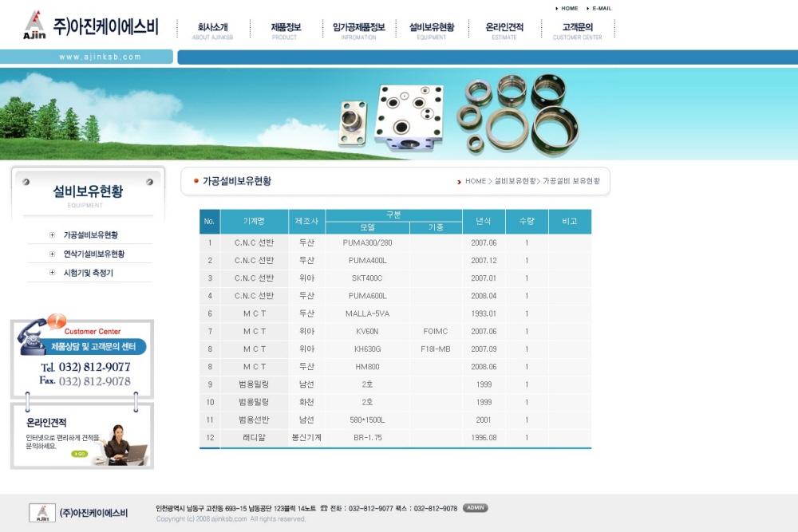Viewport: 798px width, 532px height.
Task: Click the green GO button
Action: pos(79,454)
